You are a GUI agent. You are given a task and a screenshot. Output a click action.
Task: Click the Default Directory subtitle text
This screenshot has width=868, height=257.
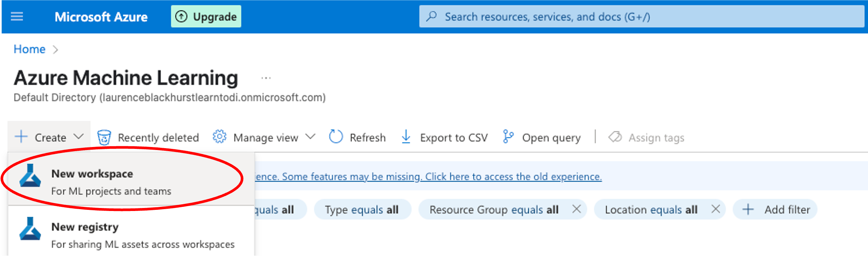point(170,98)
